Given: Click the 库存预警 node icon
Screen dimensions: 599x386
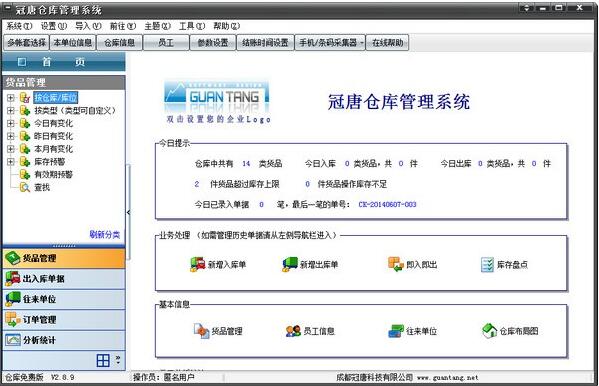Looking at the screenshot, I should 25,162.
